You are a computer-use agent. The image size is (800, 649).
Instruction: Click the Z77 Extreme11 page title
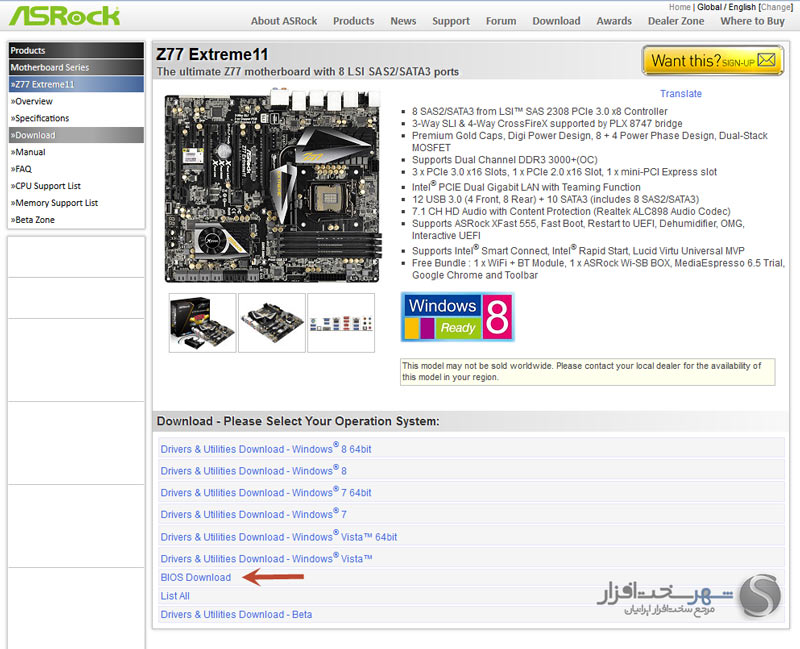(212, 54)
